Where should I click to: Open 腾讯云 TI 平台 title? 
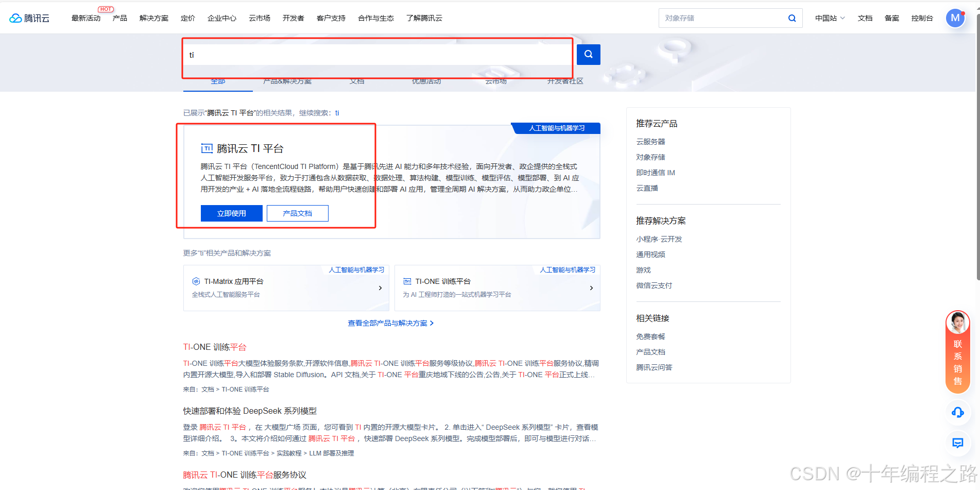click(x=250, y=148)
